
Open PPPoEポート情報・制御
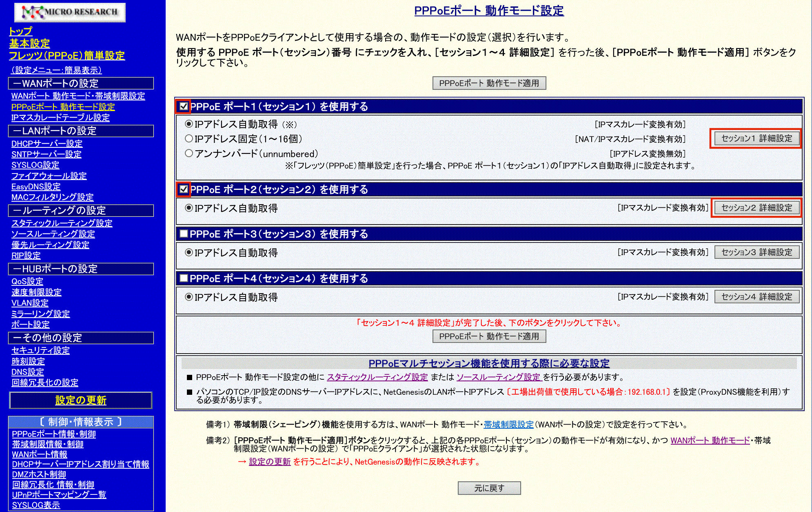pyautogui.click(x=54, y=434)
